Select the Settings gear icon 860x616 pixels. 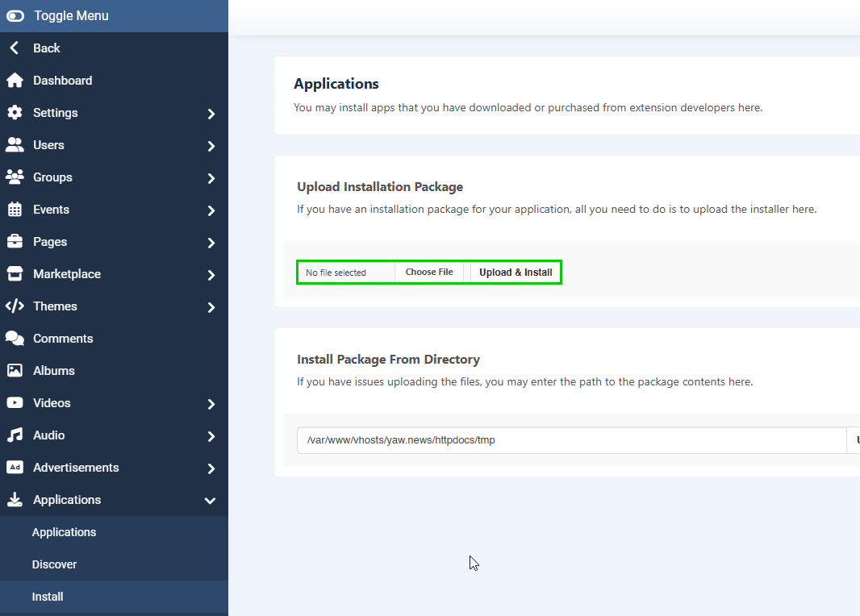[15, 112]
